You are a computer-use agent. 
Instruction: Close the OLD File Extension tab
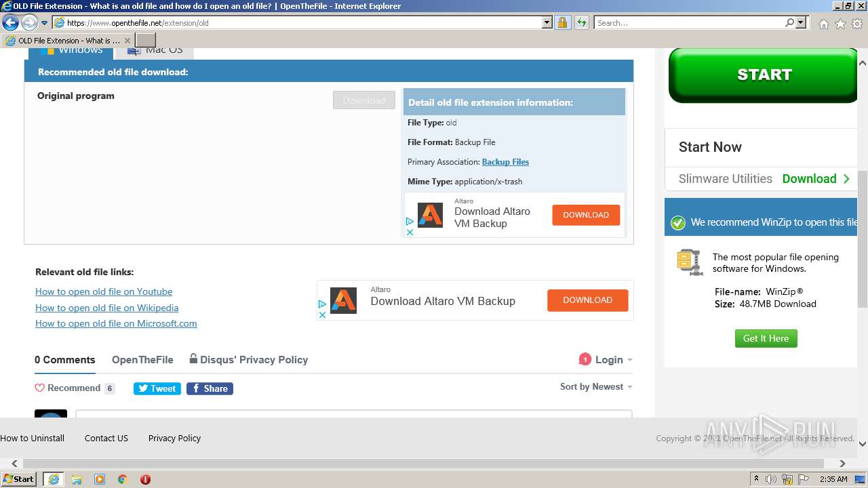pyautogui.click(x=127, y=41)
